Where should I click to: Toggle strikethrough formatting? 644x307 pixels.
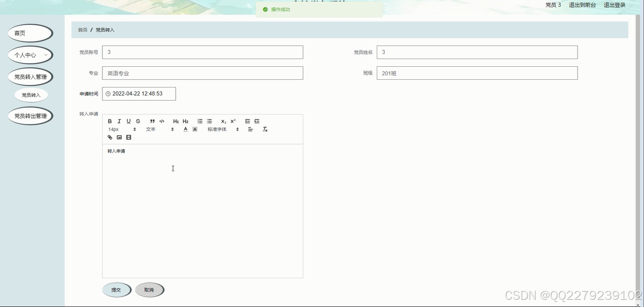(138, 121)
